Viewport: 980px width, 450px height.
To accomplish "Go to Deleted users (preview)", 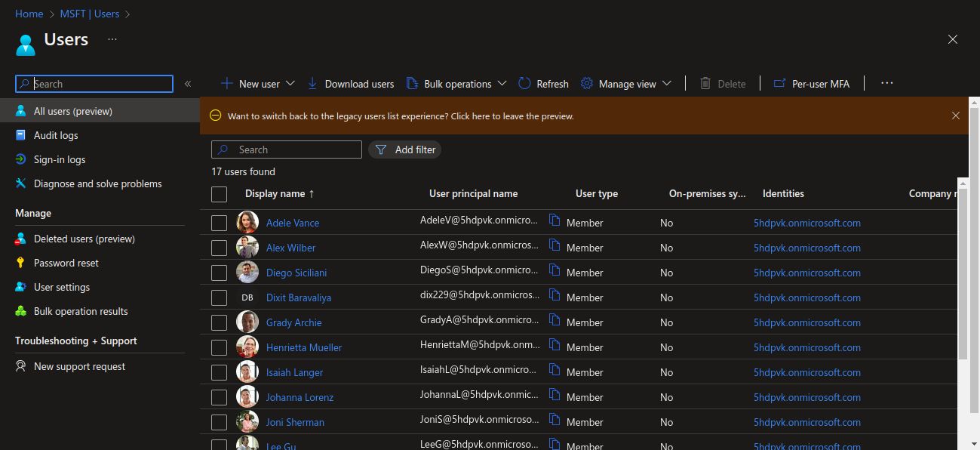I will 84,239.
